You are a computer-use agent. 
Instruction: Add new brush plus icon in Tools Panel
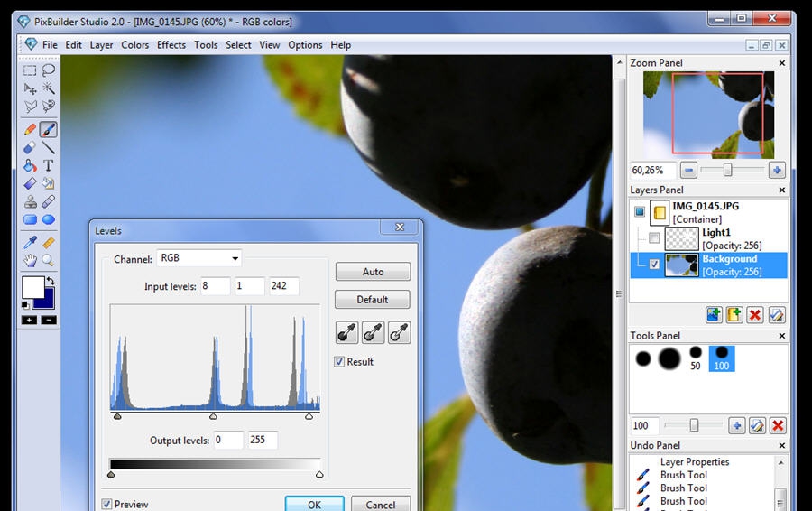pos(736,425)
